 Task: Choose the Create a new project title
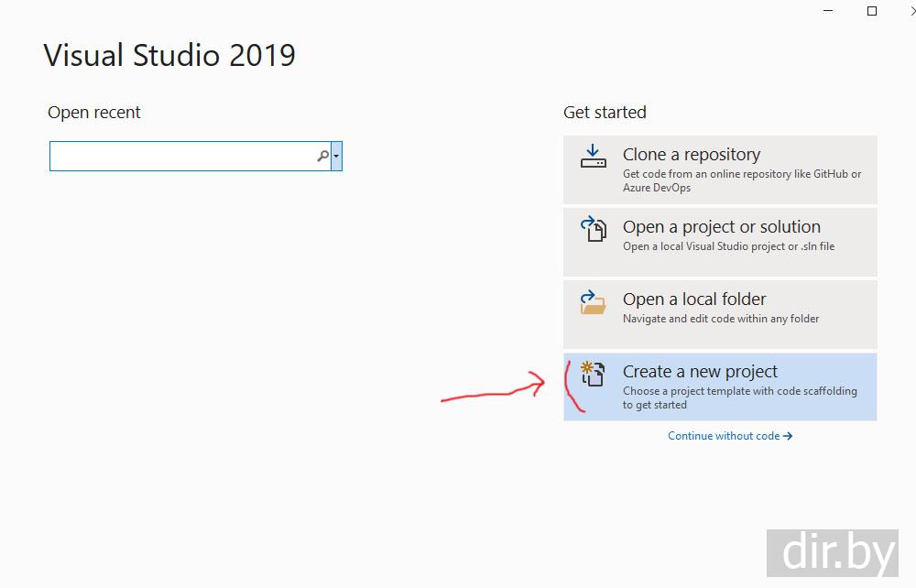tap(700, 372)
